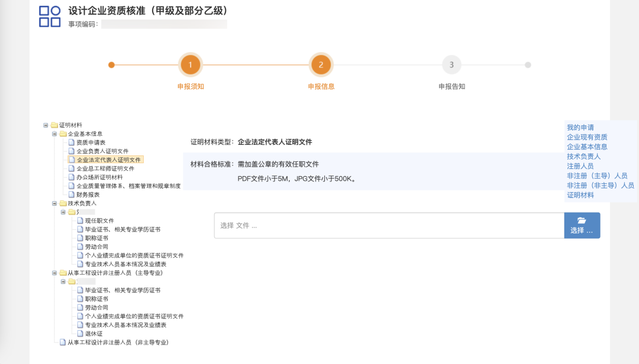Click the document icon beside 资质申请表
This screenshot has width=639, height=364.
(x=71, y=142)
